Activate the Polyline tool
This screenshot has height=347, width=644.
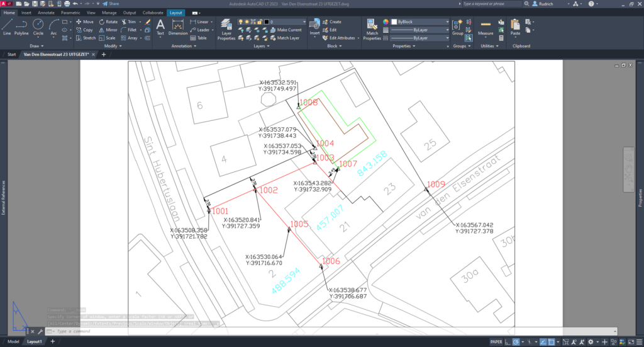[22, 26]
